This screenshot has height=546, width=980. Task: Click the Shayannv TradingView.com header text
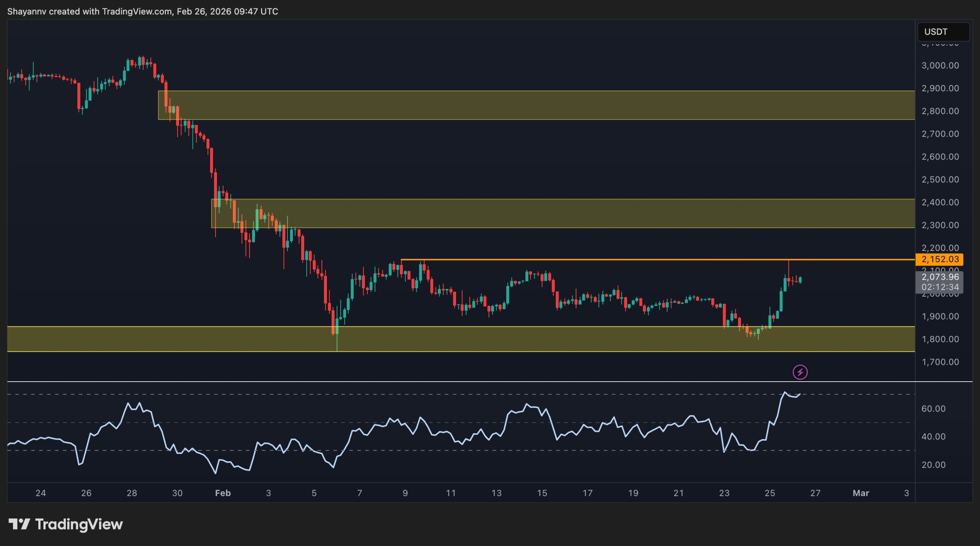coord(142,11)
